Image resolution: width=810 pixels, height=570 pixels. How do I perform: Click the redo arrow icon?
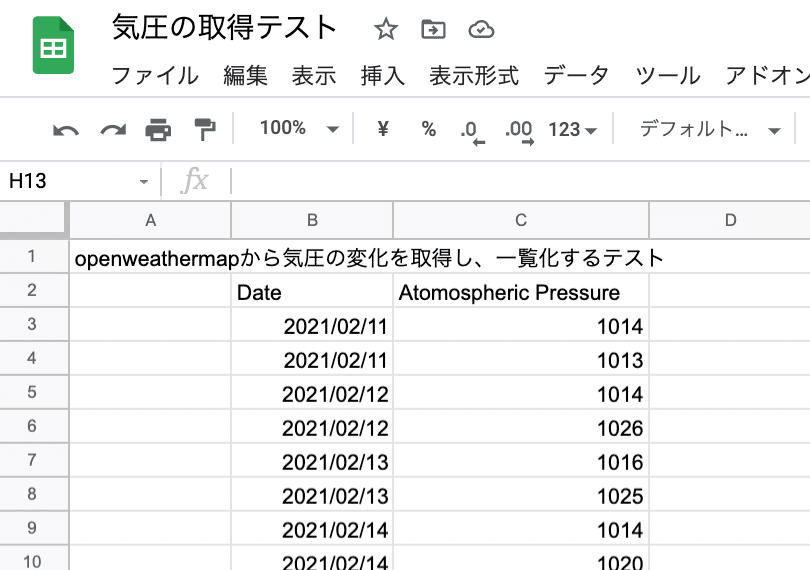(x=113, y=130)
